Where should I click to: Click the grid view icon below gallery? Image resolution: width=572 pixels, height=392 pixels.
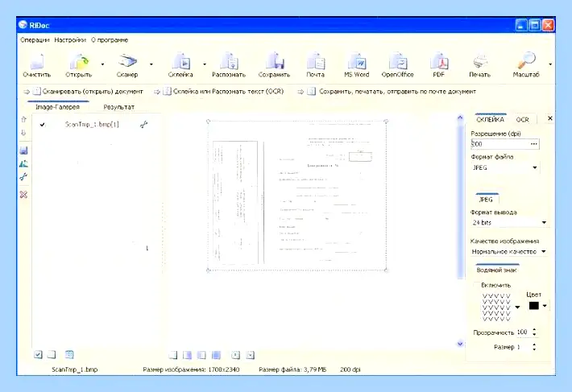pyautogui.click(x=69, y=354)
